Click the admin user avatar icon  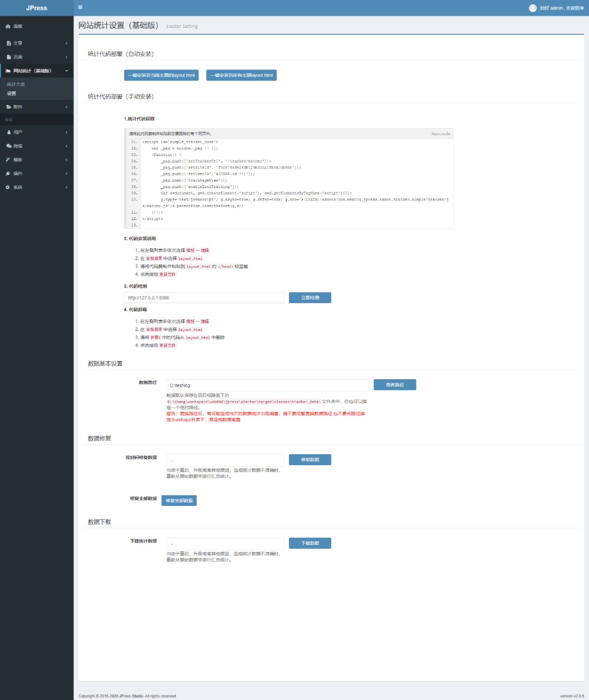[532, 8]
